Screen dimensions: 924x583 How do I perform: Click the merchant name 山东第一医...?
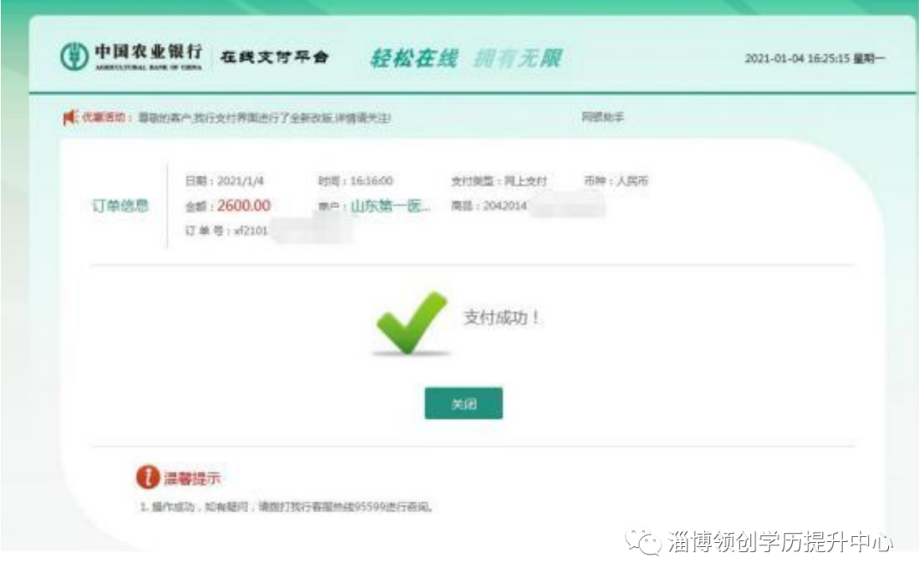coord(390,205)
